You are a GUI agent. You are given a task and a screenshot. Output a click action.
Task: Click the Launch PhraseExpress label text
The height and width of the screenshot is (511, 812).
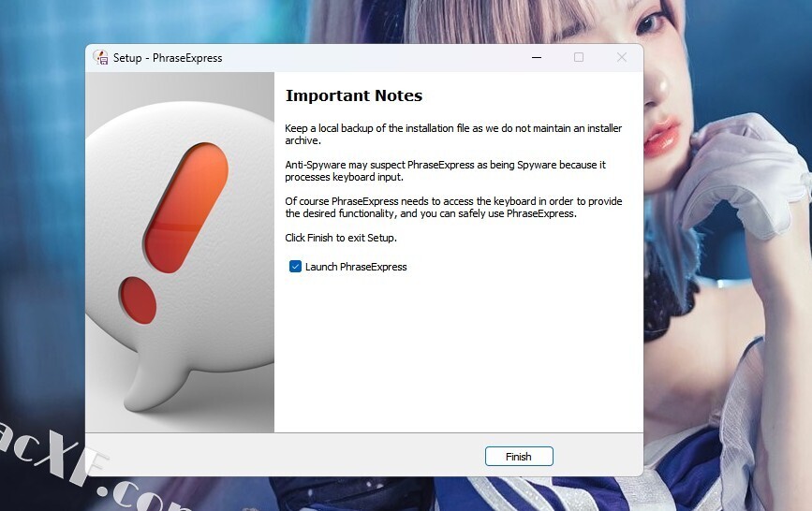356,267
